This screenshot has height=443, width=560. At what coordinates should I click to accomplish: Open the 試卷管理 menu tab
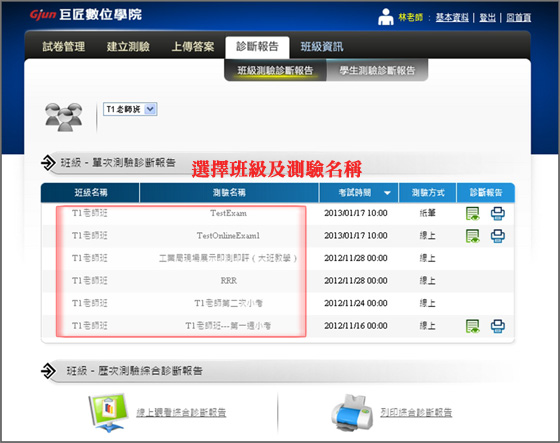[64, 46]
